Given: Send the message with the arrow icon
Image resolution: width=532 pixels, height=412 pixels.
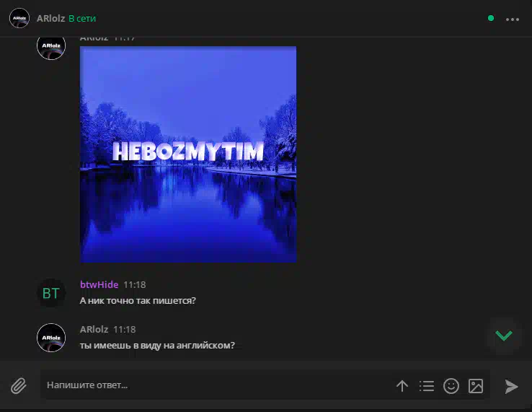Looking at the screenshot, I should point(511,387).
